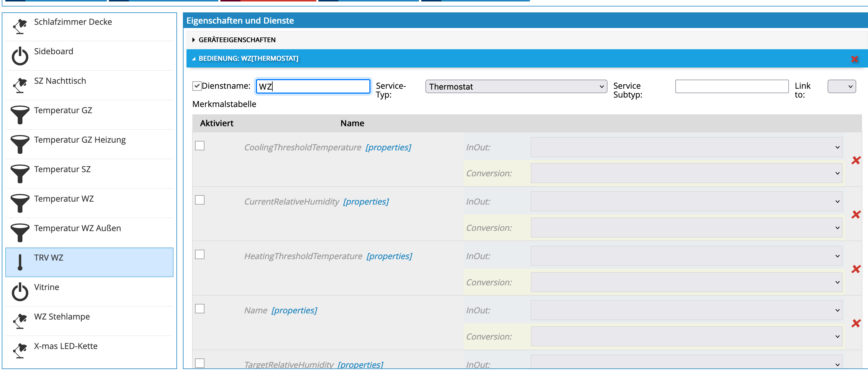
Task: Click the funnel icon for Temperatur GZ Heizung
Action: (20, 144)
